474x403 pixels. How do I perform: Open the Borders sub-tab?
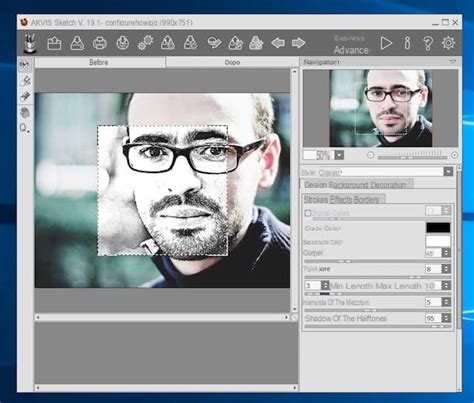coord(366,200)
